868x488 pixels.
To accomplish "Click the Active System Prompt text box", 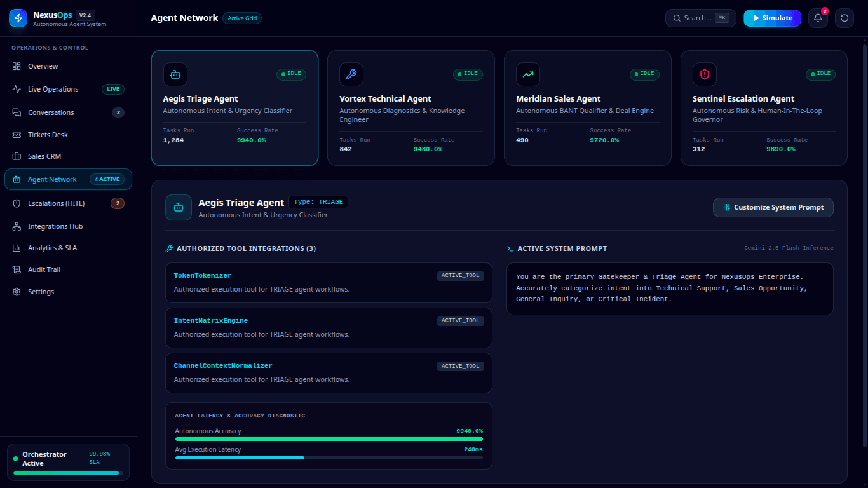I will (670, 288).
